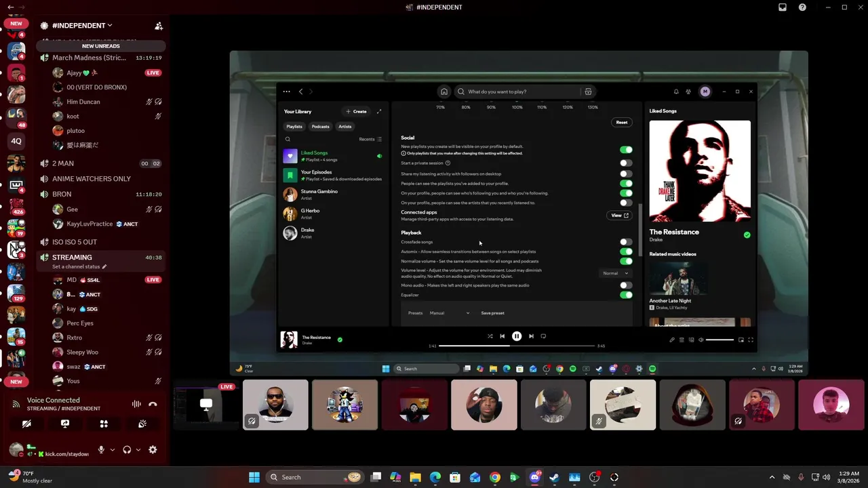Open Volume level Normal dropdown
Image resolution: width=868 pixels, height=488 pixels.
pos(616,273)
